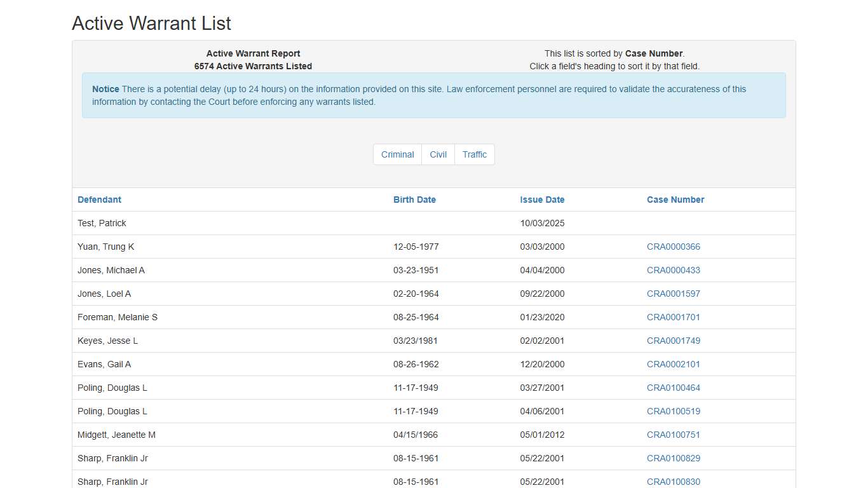Open case CRA0000366
The width and height of the screenshot is (868, 488).
point(673,247)
